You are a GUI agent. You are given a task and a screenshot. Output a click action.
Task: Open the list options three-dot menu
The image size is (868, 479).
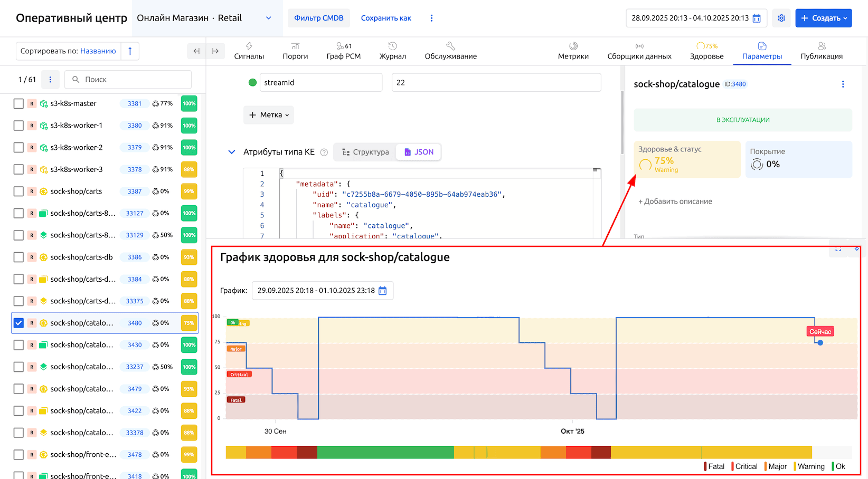coord(50,80)
